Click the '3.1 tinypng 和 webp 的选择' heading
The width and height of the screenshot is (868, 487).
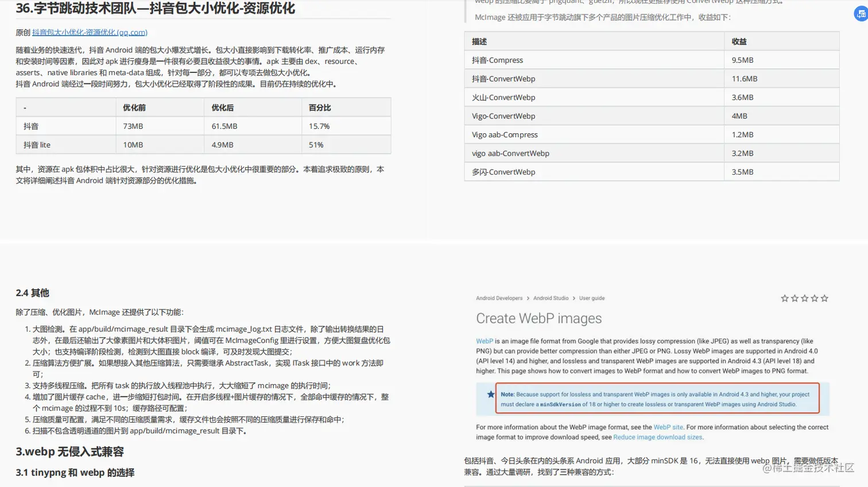(x=75, y=473)
